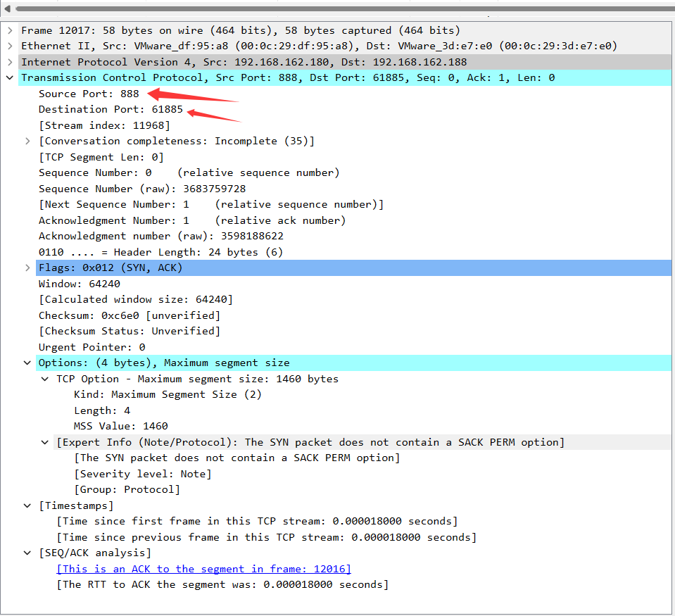Select the Window: 64240 field
The image size is (675, 616).
click(79, 284)
